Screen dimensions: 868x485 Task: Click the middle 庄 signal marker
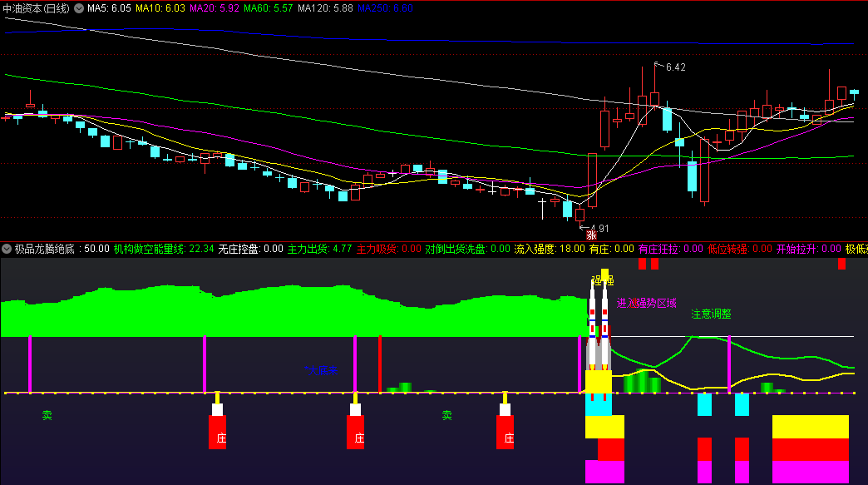pyautogui.click(x=355, y=433)
